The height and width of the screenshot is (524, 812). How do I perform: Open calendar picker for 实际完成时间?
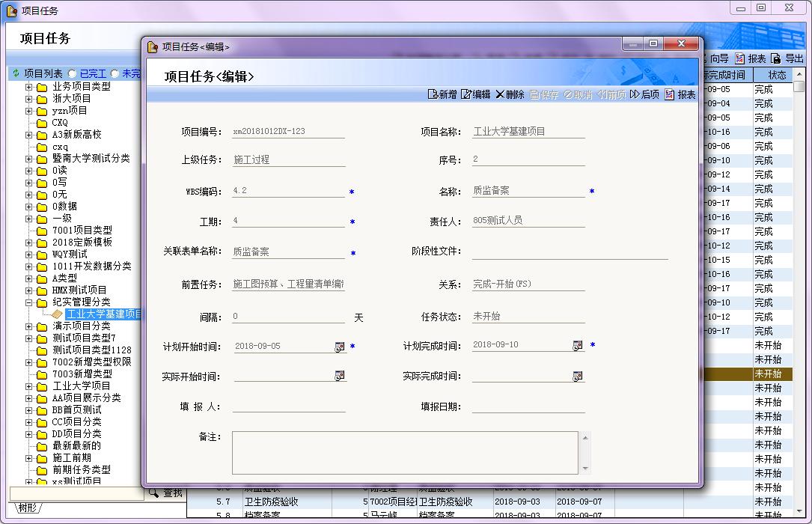tap(578, 377)
